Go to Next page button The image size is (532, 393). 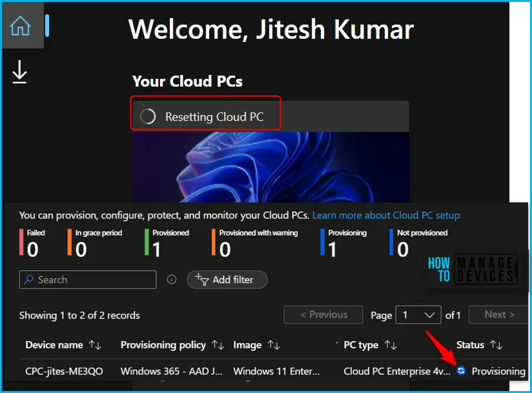[499, 315]
